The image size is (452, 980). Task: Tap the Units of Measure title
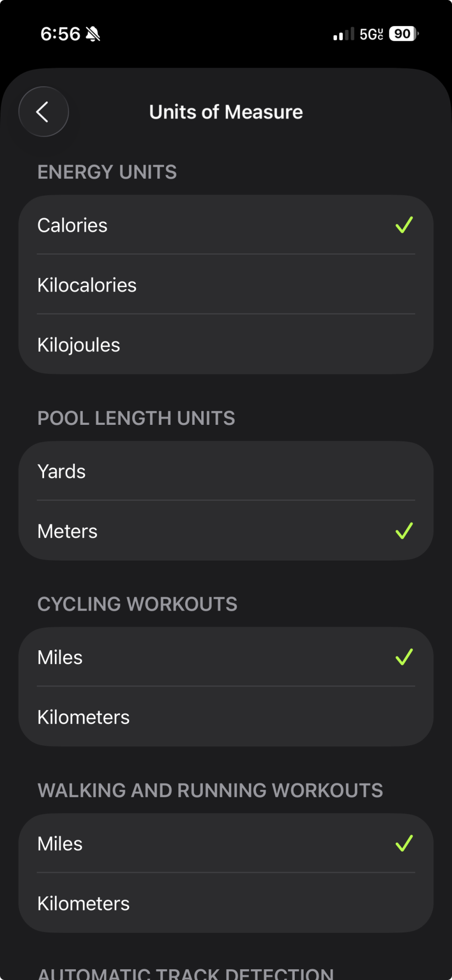tap(226, 112)
